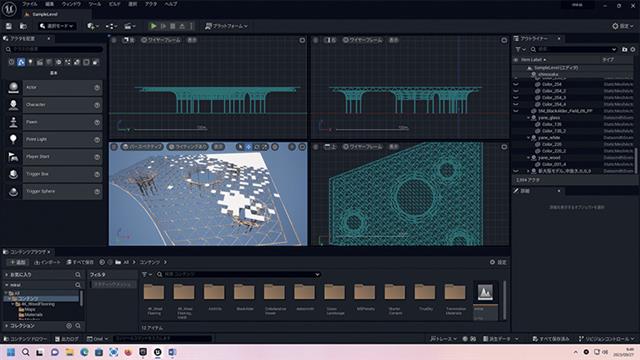This screenshot has width=640, height=360.
Task: Click Save All in Content Browser
Action: [x=80, y=262]
